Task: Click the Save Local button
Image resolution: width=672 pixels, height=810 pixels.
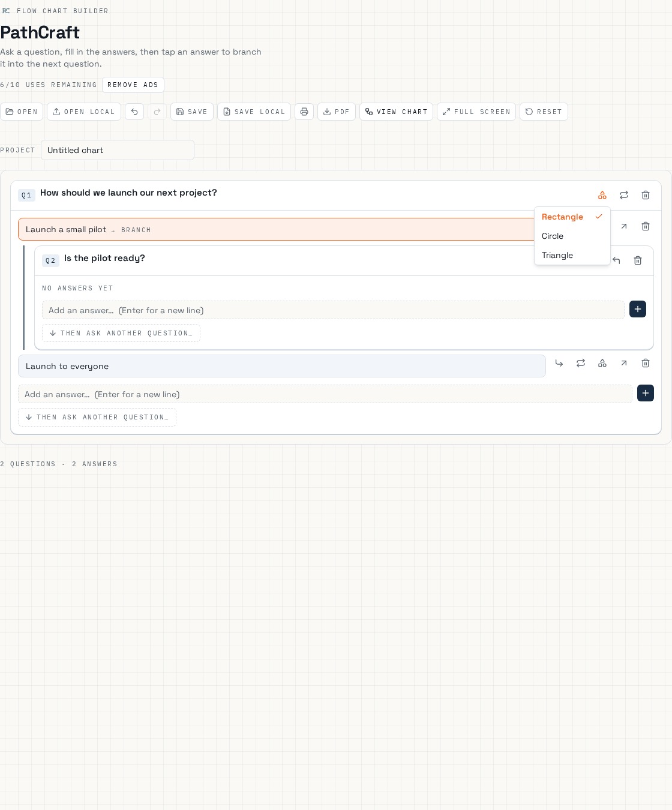Action: (x=254, y=112)
